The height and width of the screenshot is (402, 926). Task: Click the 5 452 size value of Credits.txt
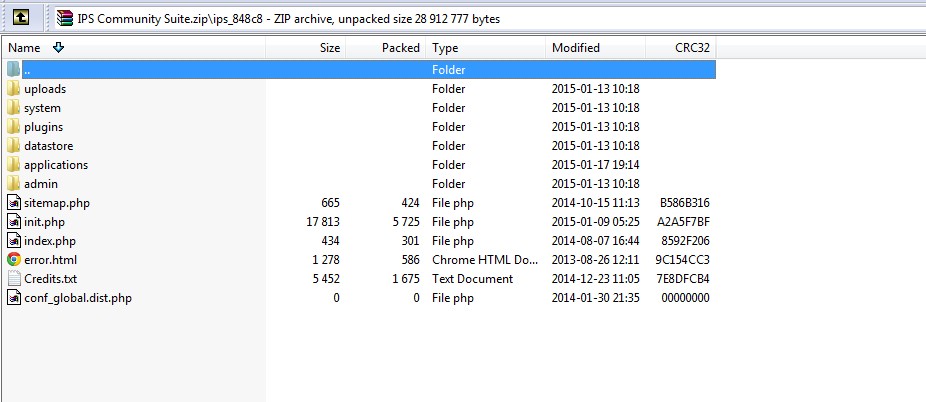(x=327, y=279)
